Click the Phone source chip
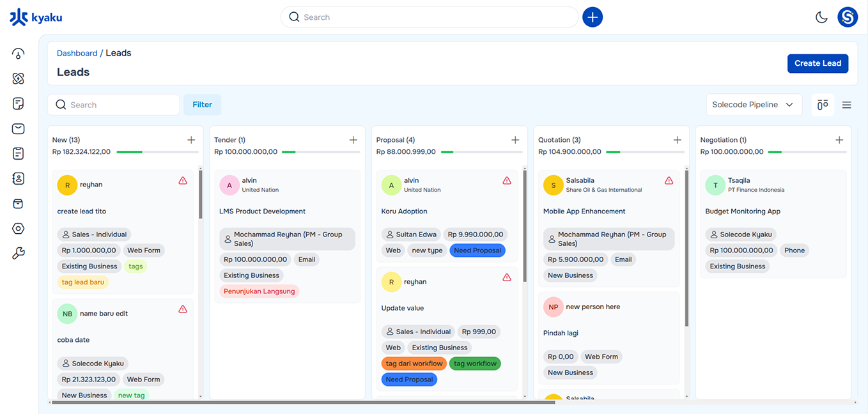Screen dimensions: 868x414 [794, 250]
